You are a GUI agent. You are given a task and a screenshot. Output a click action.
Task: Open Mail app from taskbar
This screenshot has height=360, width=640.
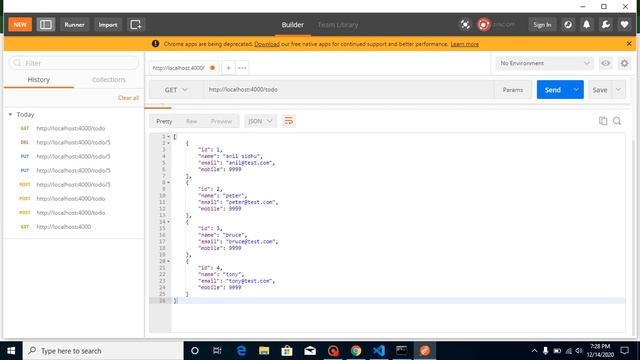tap(310, 351)
